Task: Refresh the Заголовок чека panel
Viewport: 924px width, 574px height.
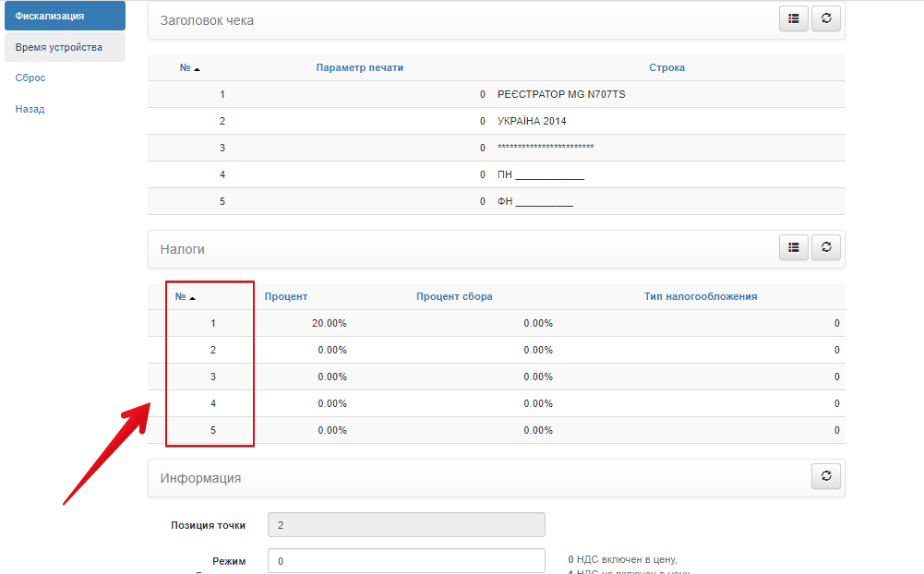Action: [x=826, y=19]
